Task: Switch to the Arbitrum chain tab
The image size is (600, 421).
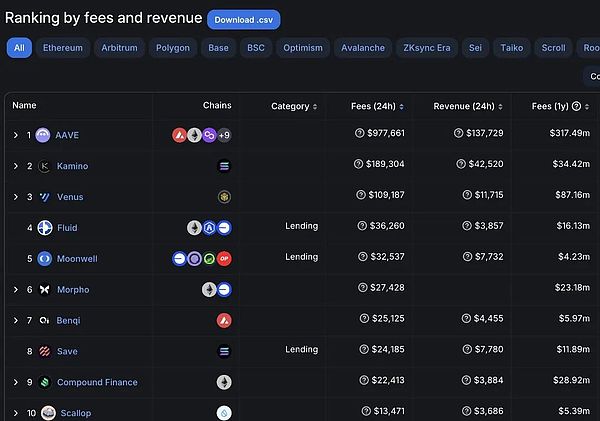Action: (121, 48)
